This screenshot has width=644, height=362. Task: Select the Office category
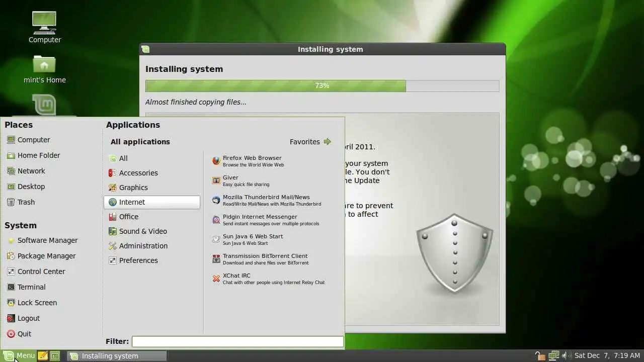152,217
